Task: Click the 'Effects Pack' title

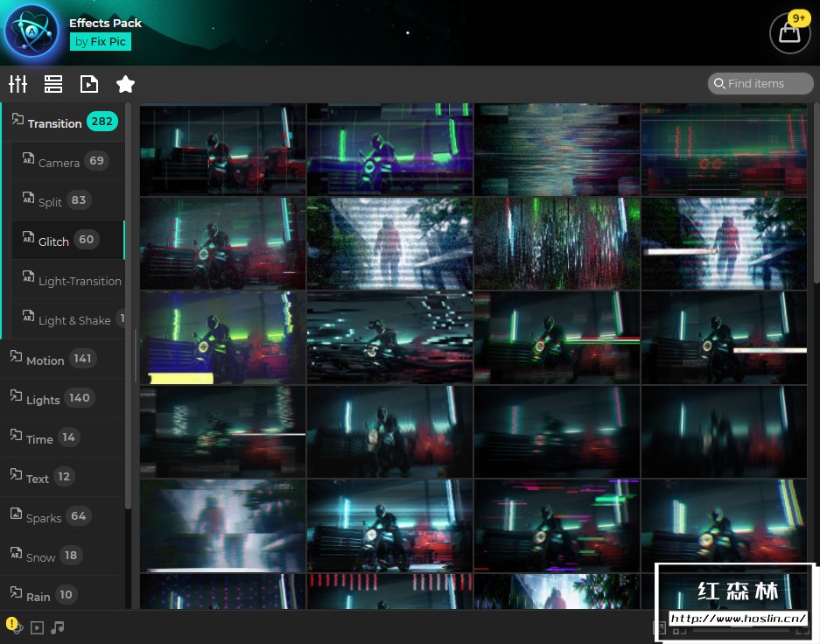Action: (x=105, y=23)
